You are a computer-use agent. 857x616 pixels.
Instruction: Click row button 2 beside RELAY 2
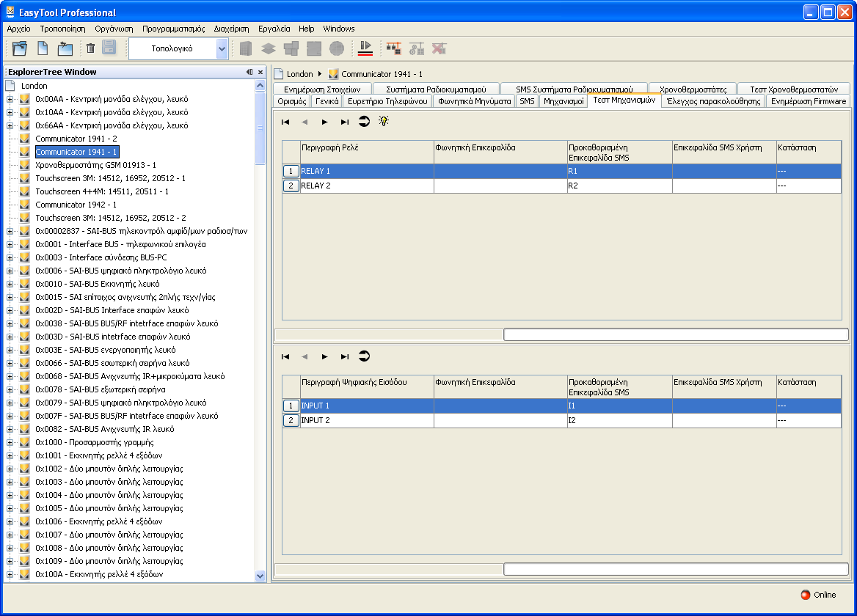[x=291, y=186]
